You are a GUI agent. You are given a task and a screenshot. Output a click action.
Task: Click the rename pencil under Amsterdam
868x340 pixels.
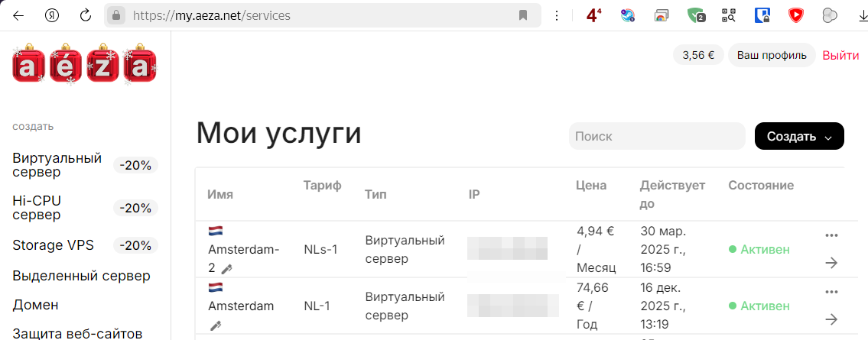216,325
